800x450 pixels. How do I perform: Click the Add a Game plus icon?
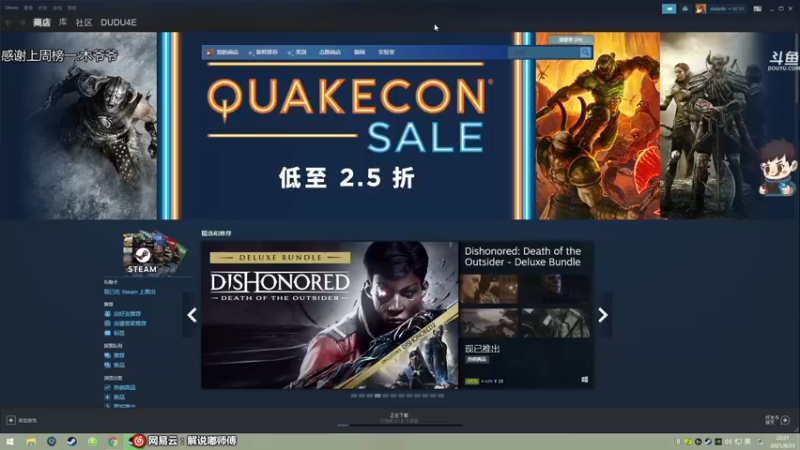tap(11, 420)
